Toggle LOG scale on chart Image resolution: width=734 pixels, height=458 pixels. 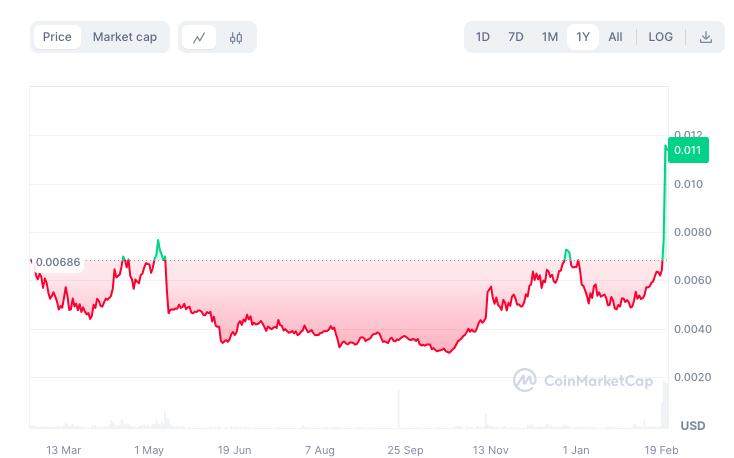click(660, 37)
